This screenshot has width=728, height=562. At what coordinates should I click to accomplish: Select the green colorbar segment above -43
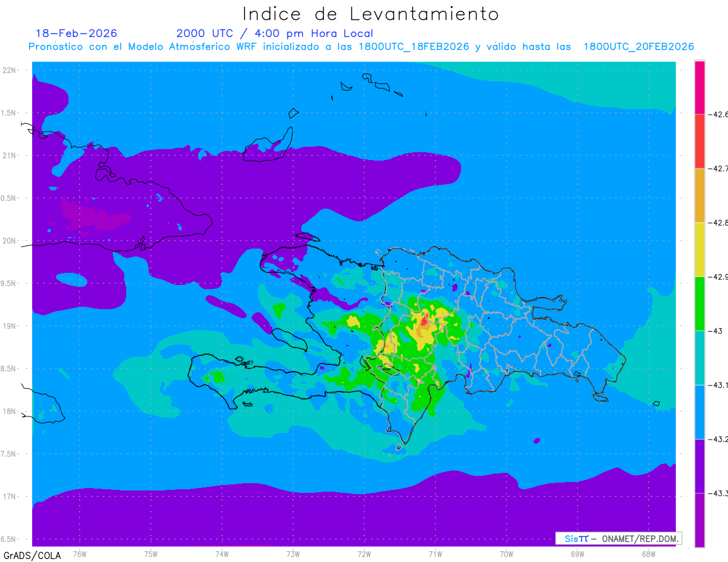(699, 303)
